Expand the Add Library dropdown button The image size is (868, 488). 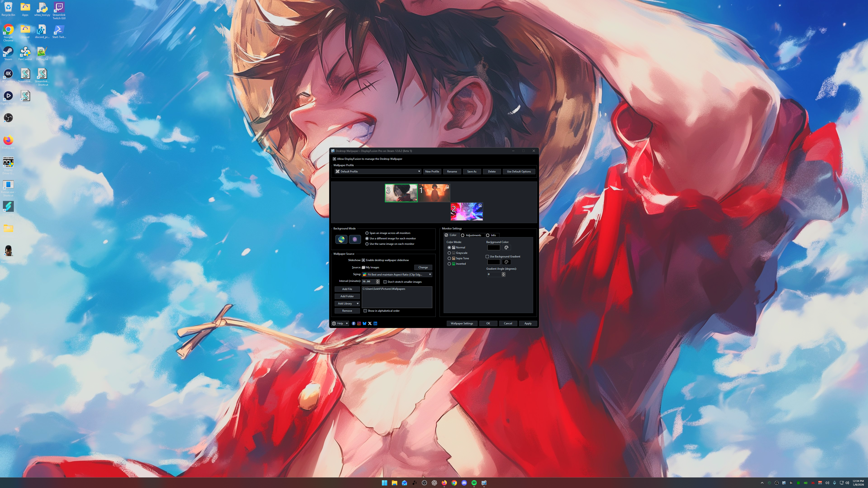[x=357, y=303]
